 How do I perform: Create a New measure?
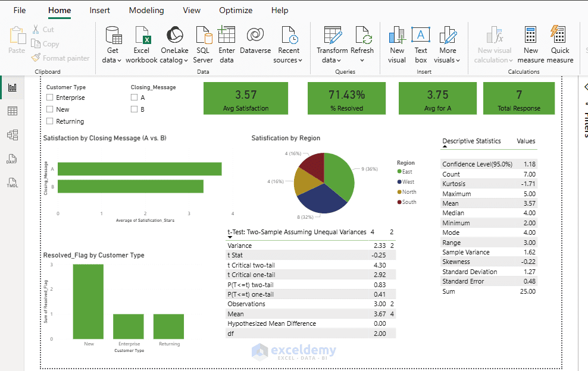[531, 44]
